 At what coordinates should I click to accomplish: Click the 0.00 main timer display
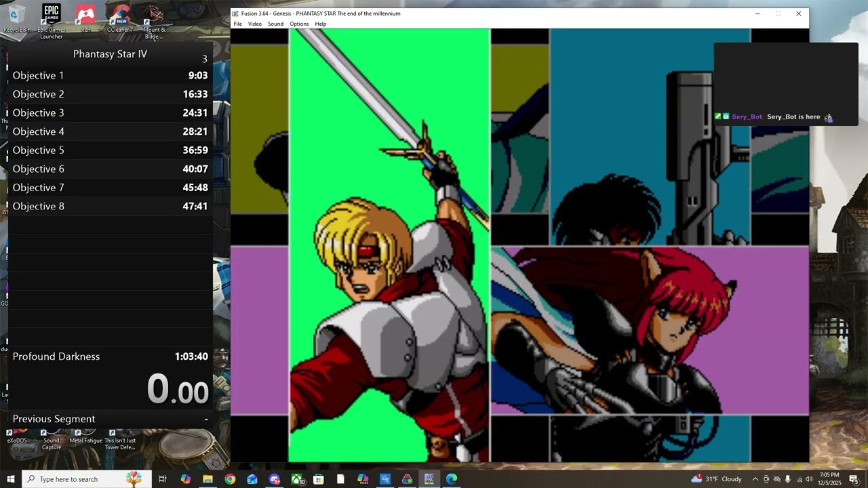pyautogui.click(x=178, y=389)
